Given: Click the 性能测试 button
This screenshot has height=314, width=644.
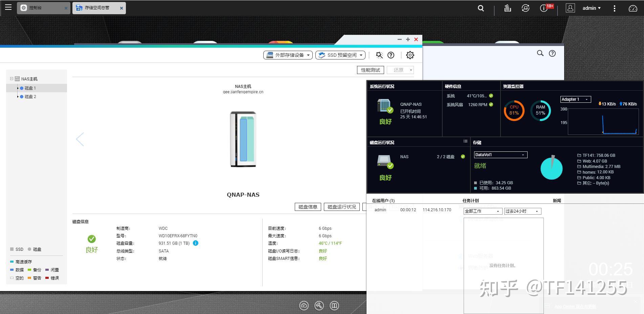Looking at the screenshot, I should 371,70.
